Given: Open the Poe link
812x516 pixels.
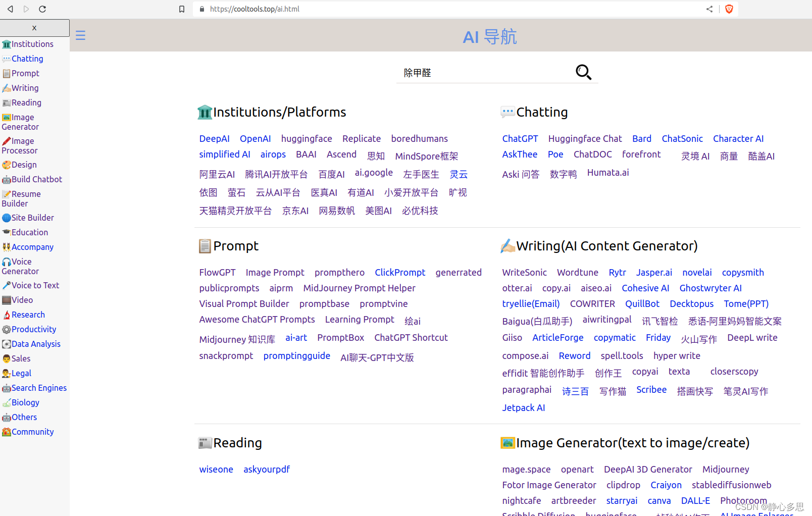Looking at the screenshot, I should tap(555, 154).
